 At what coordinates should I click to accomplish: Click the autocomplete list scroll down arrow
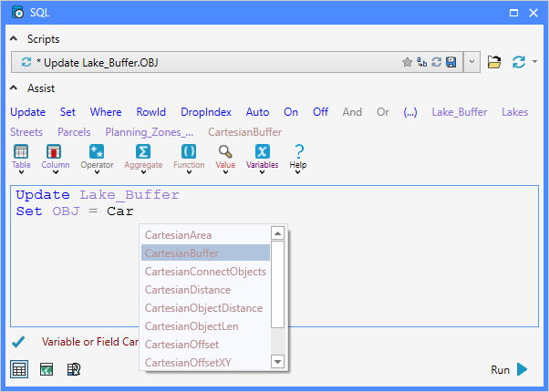click(277, 362)
